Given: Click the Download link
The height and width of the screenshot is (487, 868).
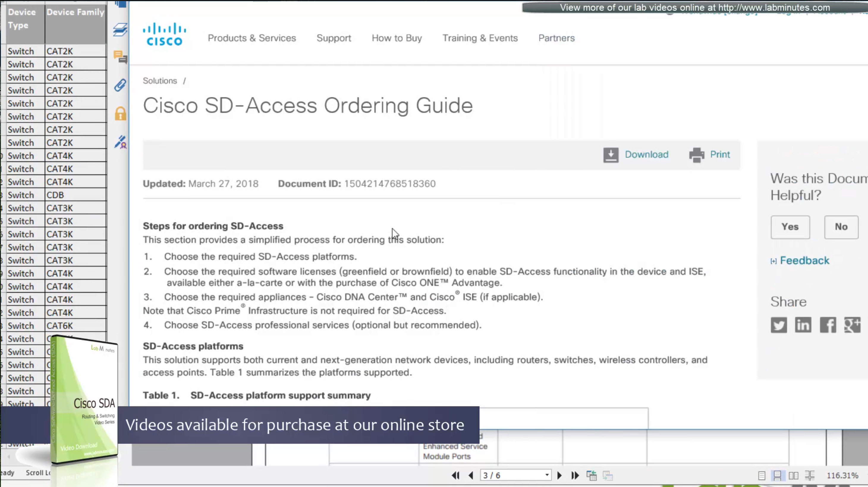Looking at the screenshot, I should coord(646,154).
